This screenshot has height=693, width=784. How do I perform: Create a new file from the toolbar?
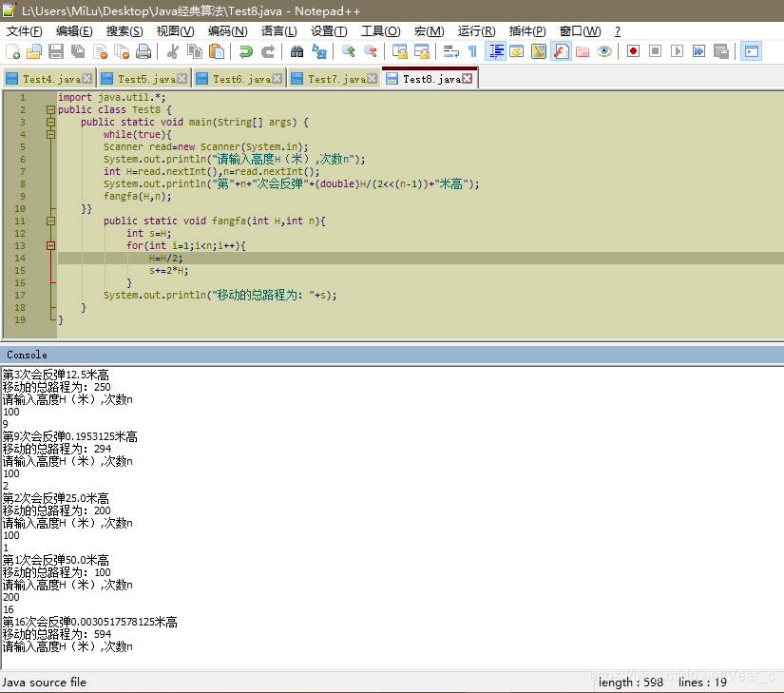[12, 51]
